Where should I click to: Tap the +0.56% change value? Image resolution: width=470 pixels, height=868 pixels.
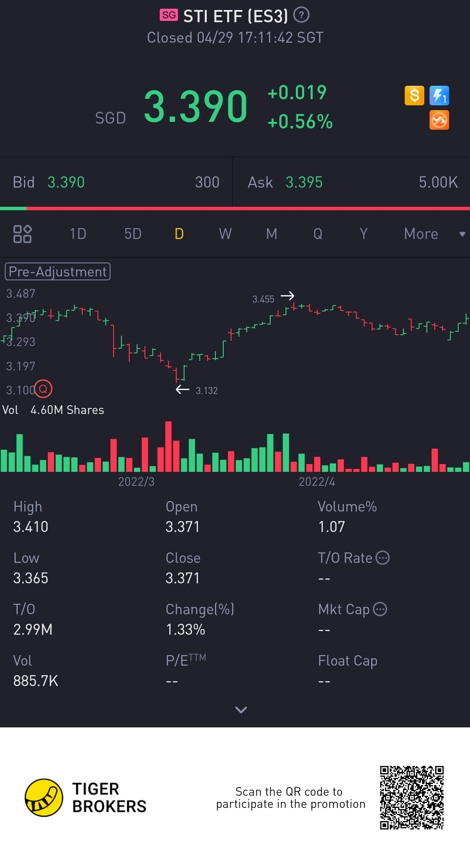click(300, 122)
